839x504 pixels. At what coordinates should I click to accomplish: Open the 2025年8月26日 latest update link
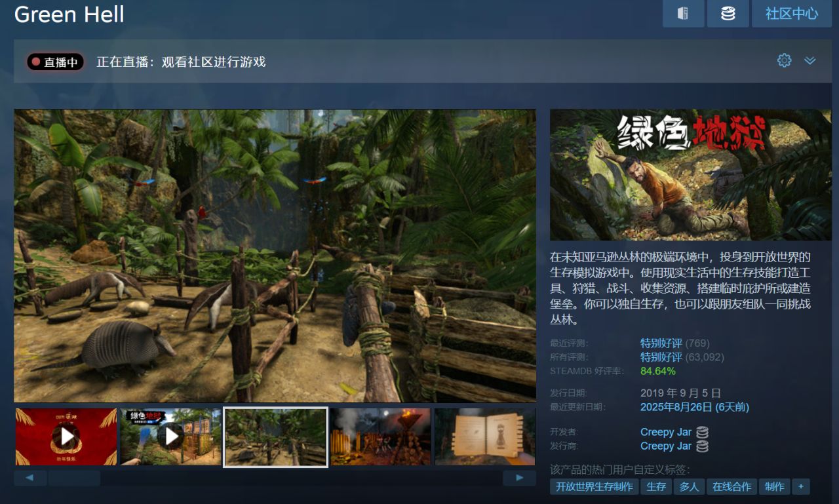pyautogui.click(x=695, y=407)
